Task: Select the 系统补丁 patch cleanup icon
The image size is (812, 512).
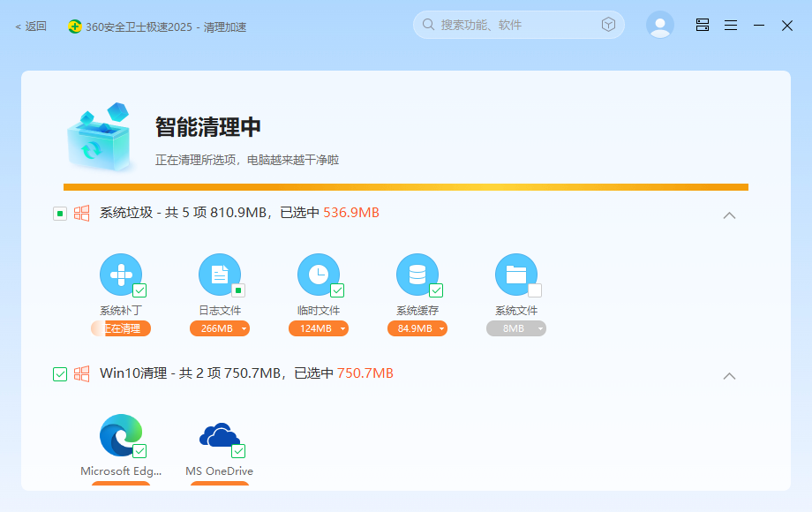Action: (122, 275)
